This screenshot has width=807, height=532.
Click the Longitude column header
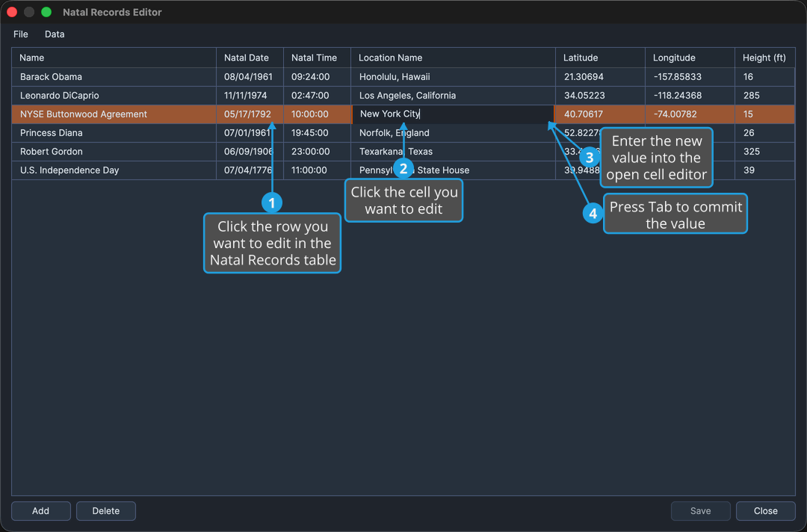point(690,58)
